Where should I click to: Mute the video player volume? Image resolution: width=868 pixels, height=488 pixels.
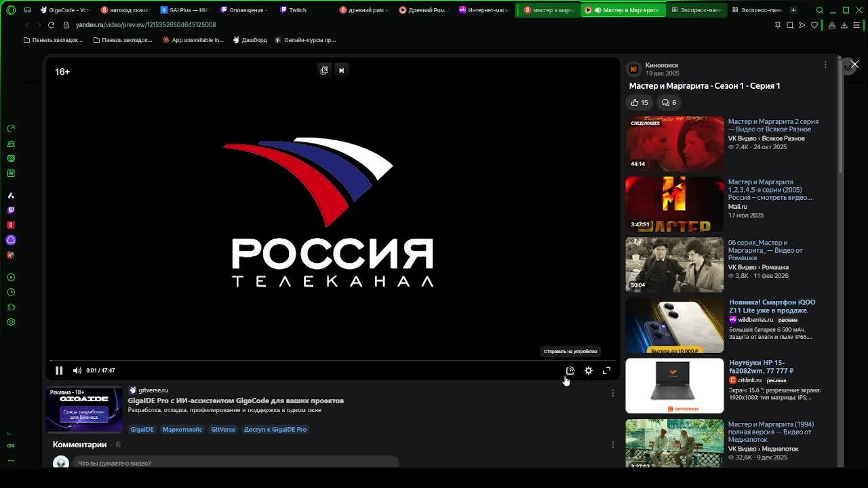point(77,370)
